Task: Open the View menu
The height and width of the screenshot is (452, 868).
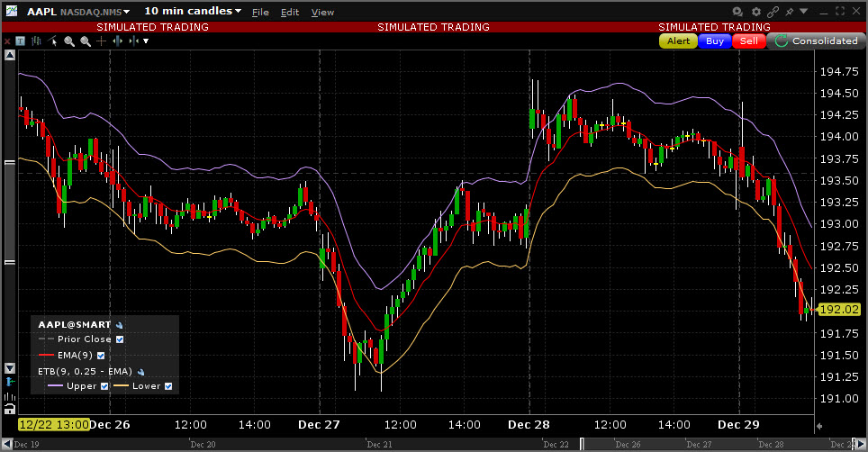Action: tap(322, 13)
